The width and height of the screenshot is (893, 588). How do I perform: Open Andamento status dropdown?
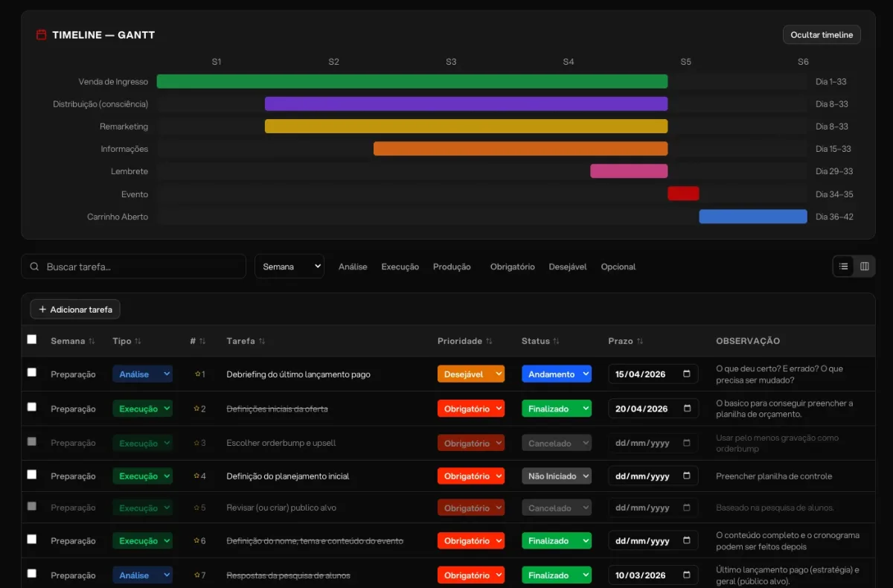pos(557,374)
